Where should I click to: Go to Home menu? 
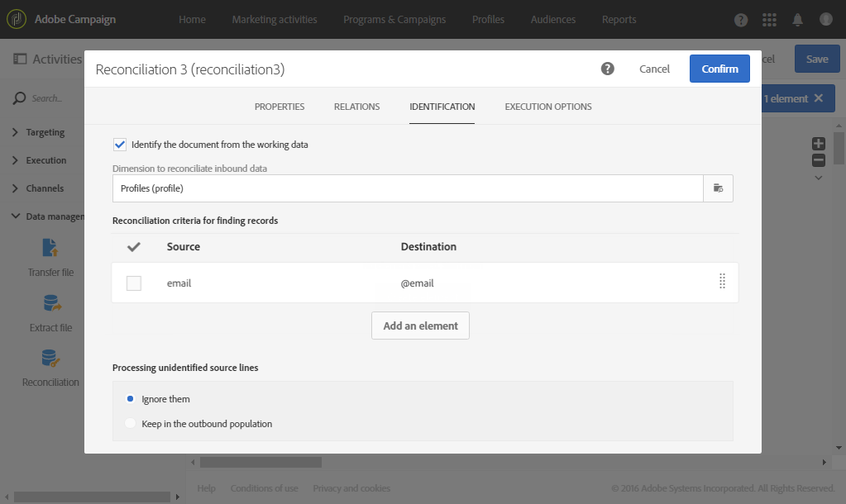[x=192, y=19]
